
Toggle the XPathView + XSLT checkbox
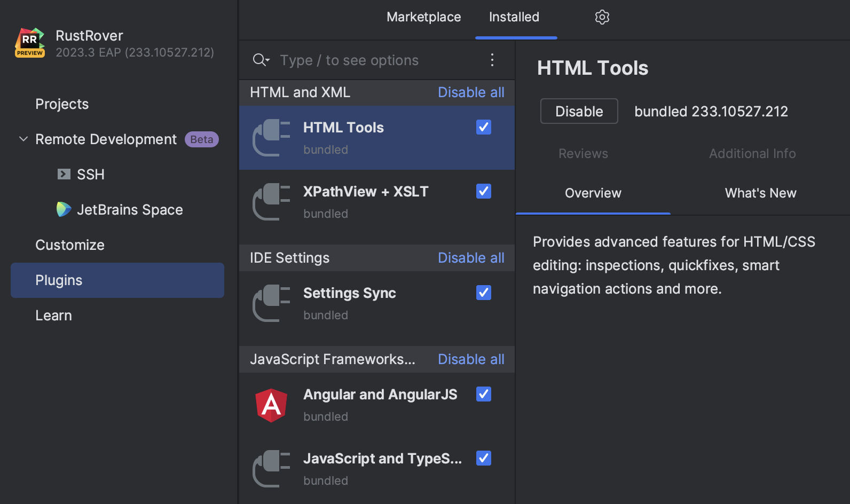point(483,191)
